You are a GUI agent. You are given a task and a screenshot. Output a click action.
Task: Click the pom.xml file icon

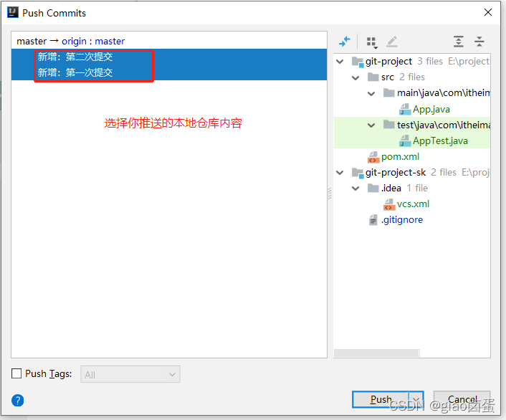click(373, 157)
